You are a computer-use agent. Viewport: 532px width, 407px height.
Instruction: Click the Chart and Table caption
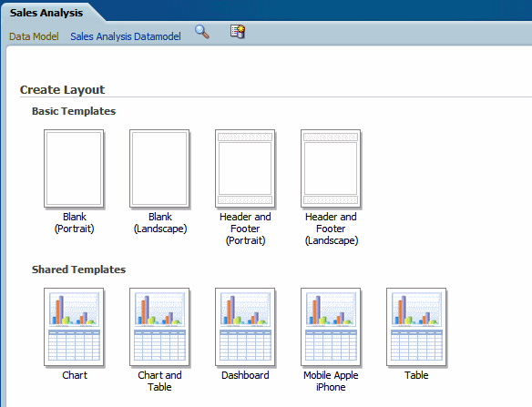pyautogui.click(x=159, y=381)
